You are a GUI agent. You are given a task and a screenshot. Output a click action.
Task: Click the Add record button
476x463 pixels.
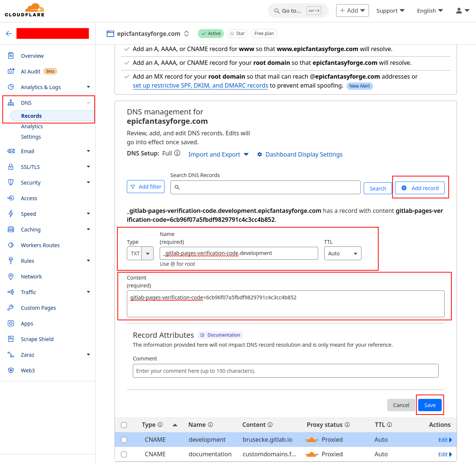tap(420, 188)
